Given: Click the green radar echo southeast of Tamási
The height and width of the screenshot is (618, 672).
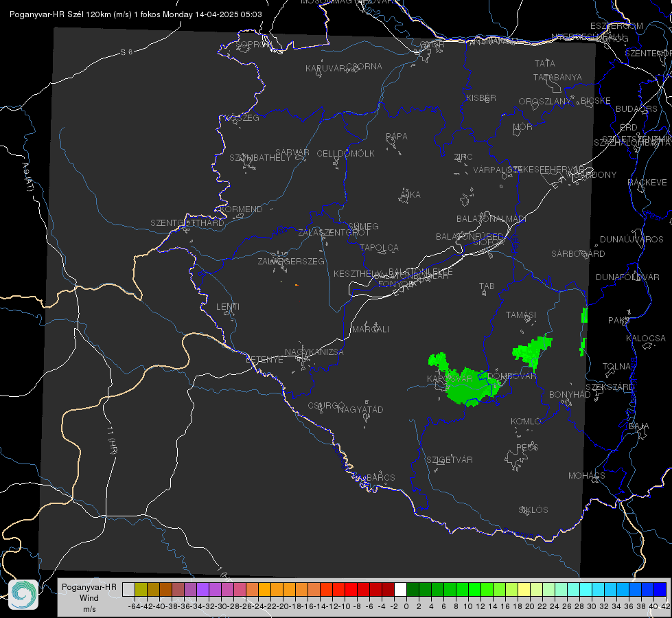Looking at the screenshot, I should (533, 352).
